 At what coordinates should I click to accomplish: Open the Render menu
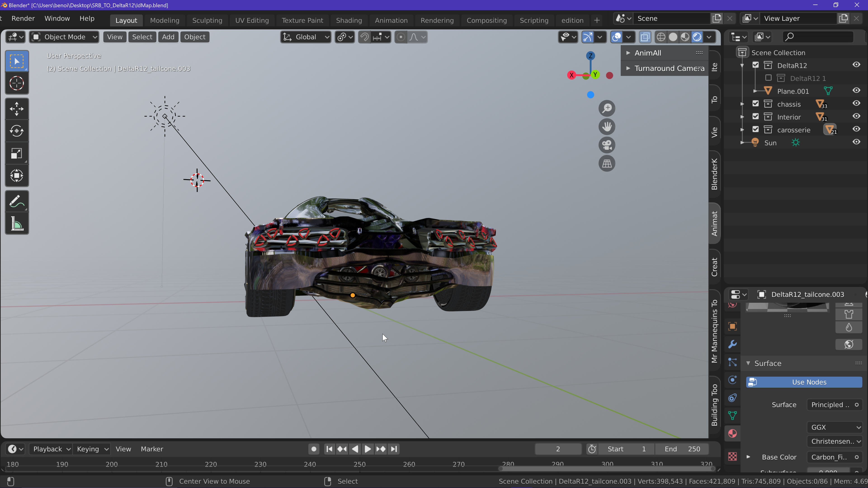(23, 19)
